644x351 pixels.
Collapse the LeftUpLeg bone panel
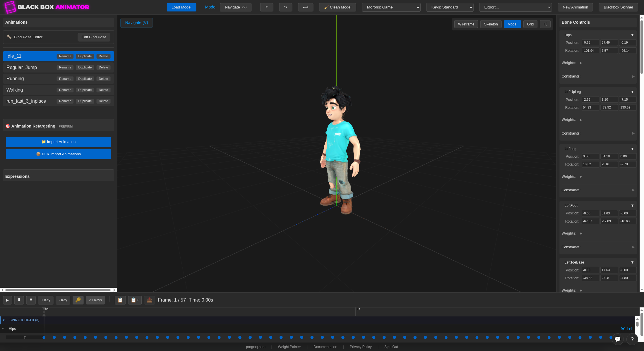pyautogui.click(x=632, y=92)
